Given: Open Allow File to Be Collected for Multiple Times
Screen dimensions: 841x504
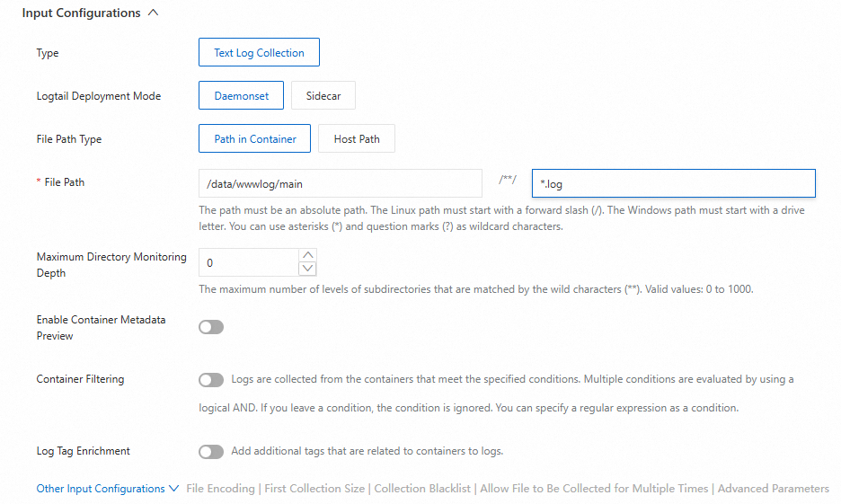Looking at the screenshot, I should click(x=594, y=489).
